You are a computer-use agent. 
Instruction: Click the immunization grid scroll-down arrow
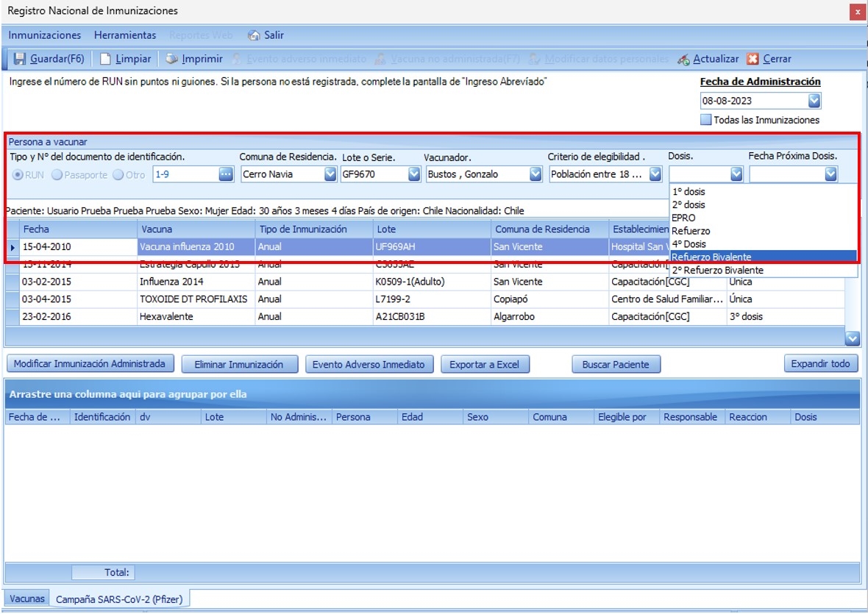(852, 338)
